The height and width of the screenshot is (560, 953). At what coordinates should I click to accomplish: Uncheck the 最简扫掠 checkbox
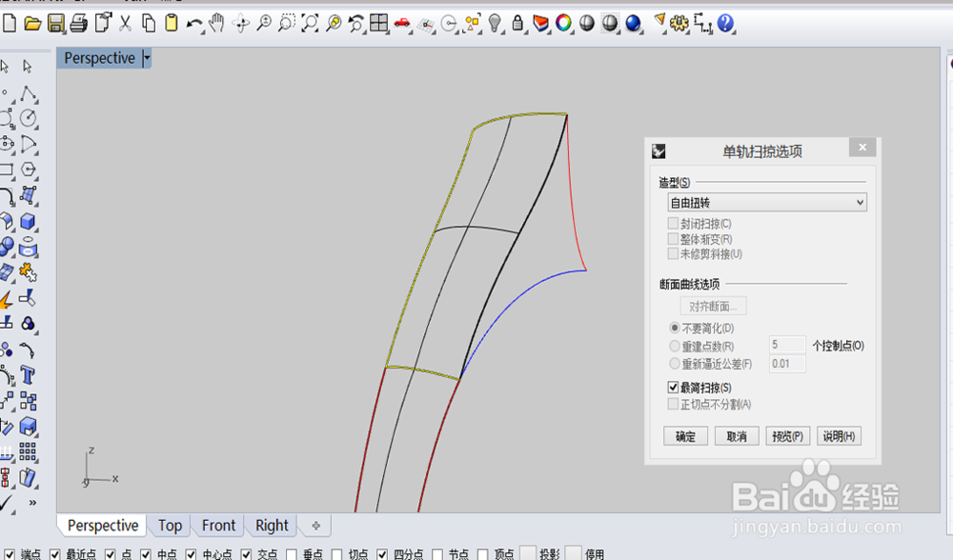click(673, 387)
